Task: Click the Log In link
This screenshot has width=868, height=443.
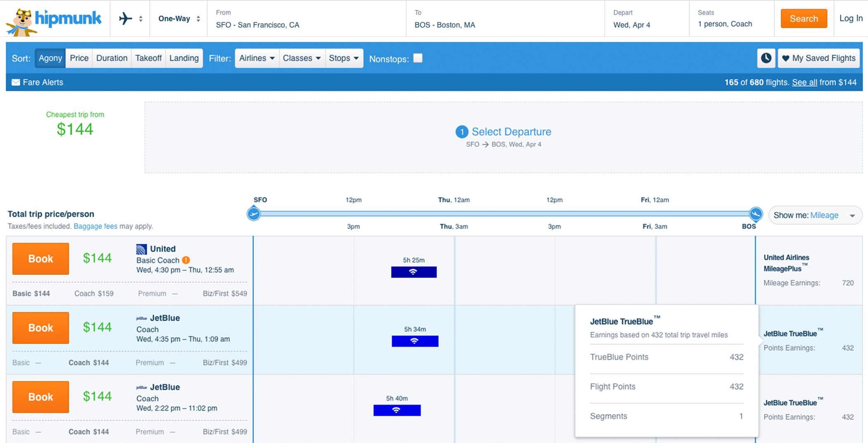Action: click(851, 18)
